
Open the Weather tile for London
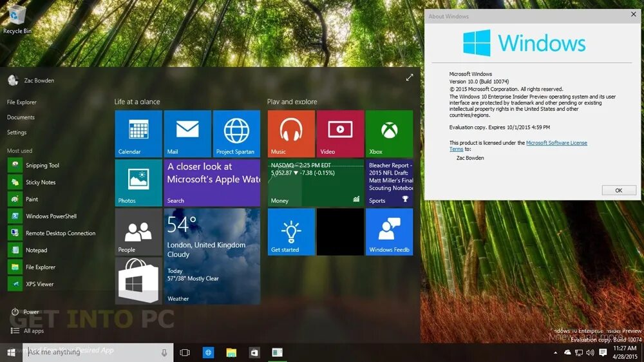(212, 256)
